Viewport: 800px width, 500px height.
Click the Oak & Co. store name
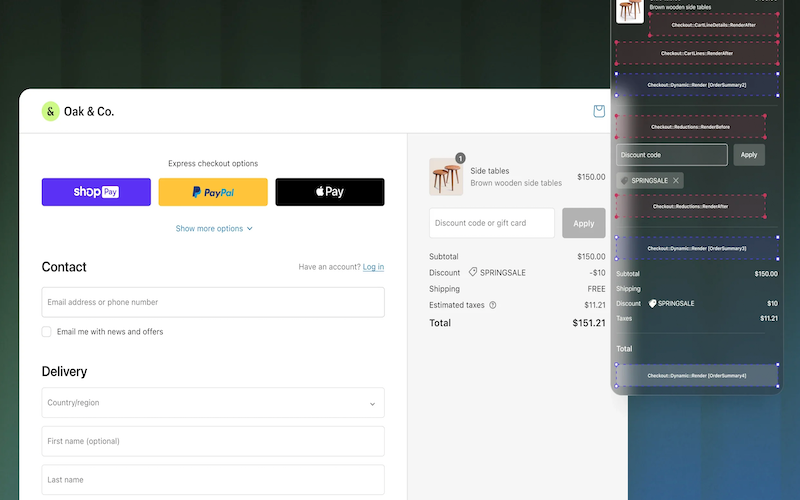tap(89, 111)
